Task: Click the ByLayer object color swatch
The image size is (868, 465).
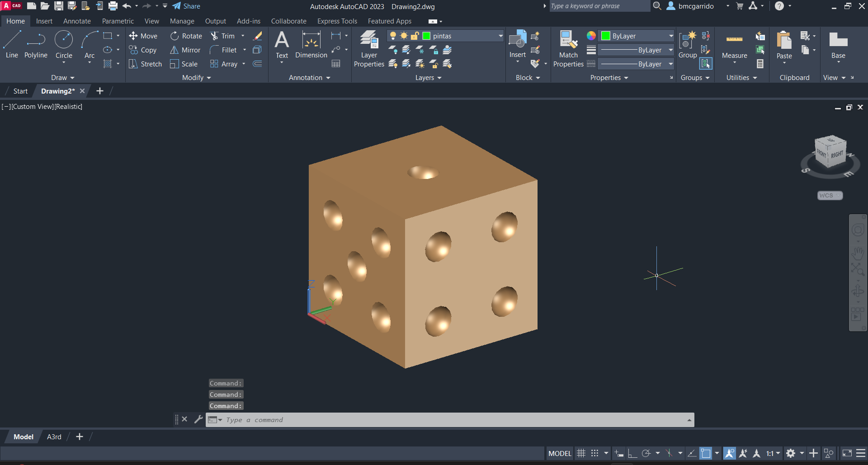Action: pos(606,36)
